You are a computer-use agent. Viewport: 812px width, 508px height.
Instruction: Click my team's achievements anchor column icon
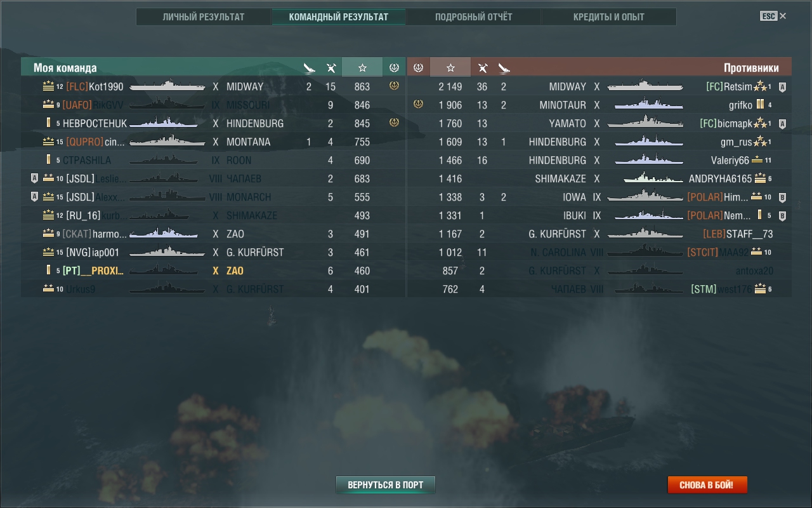pos(394,67)
